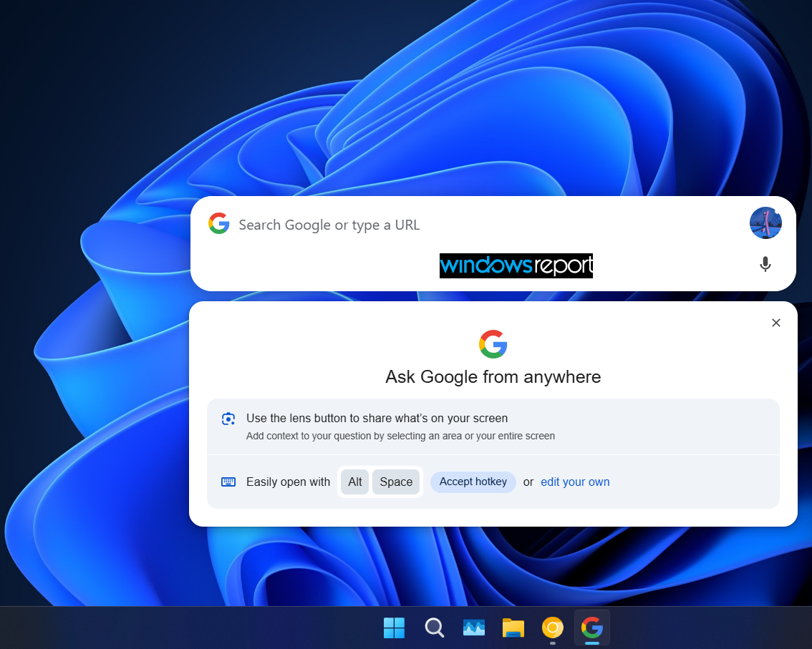Click the Space key chip
This screenshot has width=812, height=649.
point(396,482)
